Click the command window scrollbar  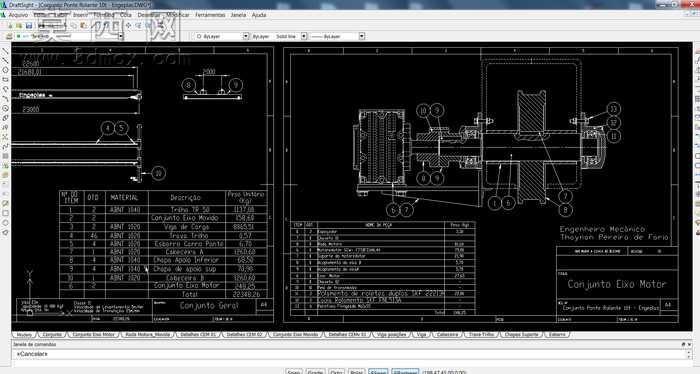click(x=688, y=354)
